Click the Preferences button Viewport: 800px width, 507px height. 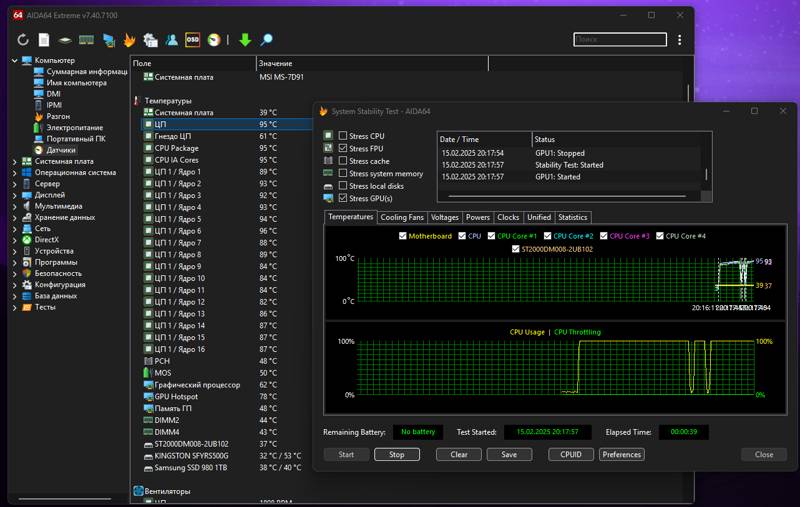[x=621, y=454]
